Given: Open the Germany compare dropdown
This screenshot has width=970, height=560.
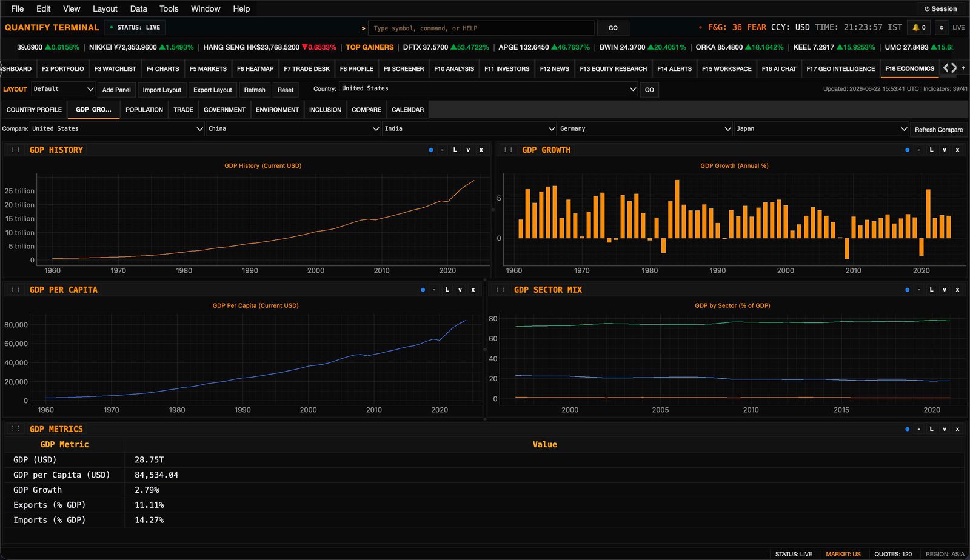Looking at the screenshot, I should 645,128.
